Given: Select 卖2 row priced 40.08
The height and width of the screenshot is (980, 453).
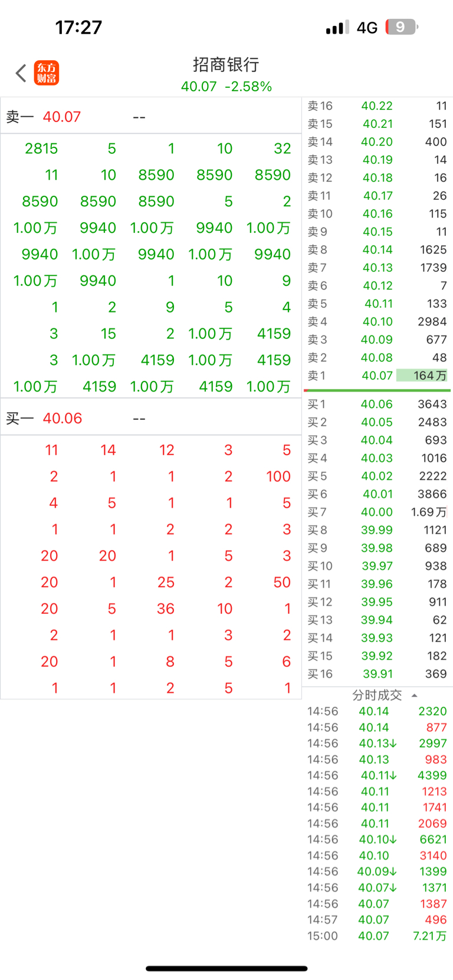Looking at the screenshot, I should click(x=377, y=358).
